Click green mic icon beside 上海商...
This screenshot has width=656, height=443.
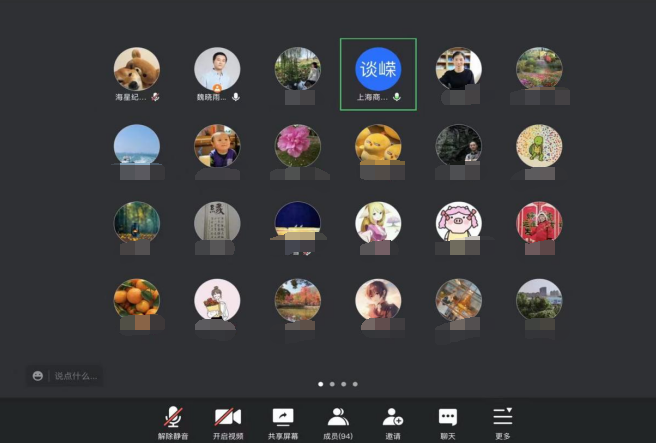(x=397, y=97)
